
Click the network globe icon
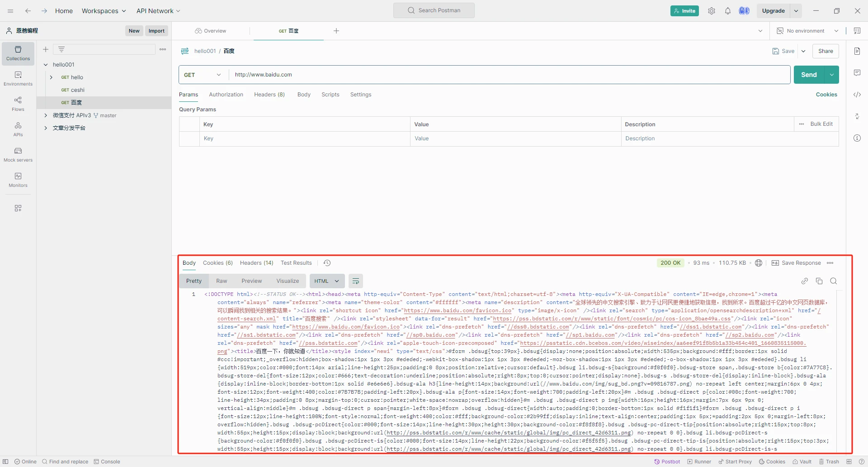(x=759, y=263)
